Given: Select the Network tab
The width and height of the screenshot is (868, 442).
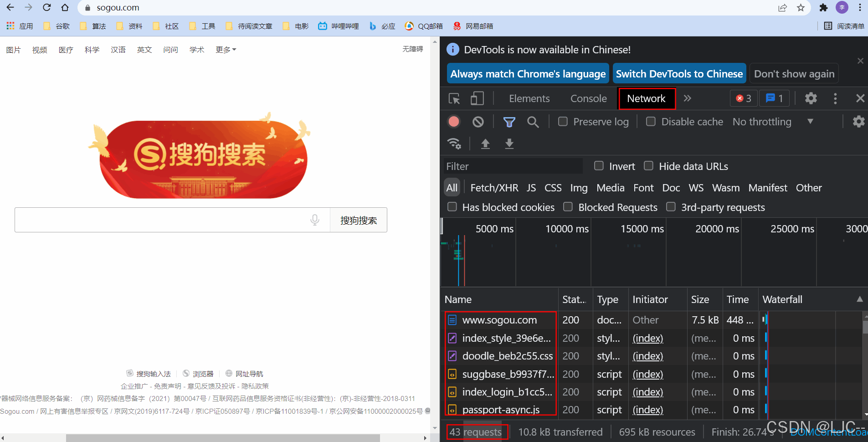Looking at the screenshot, I should tap(646, 98).
